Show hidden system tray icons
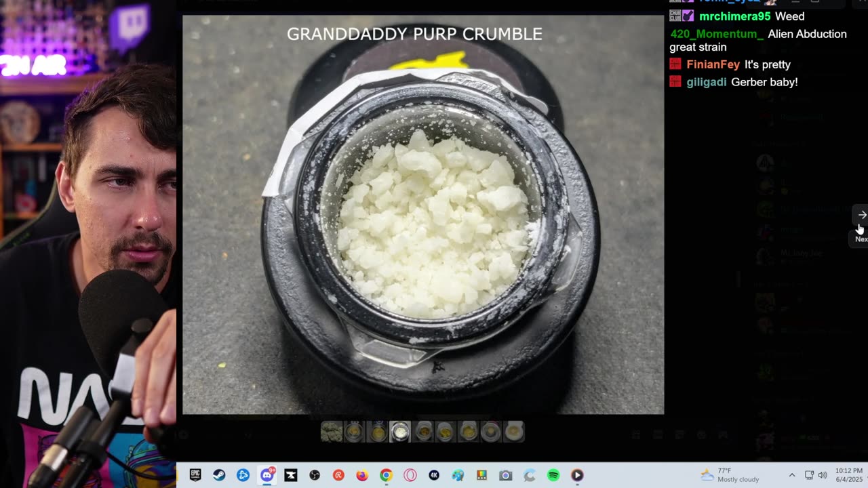 click(x=791, y=475)
